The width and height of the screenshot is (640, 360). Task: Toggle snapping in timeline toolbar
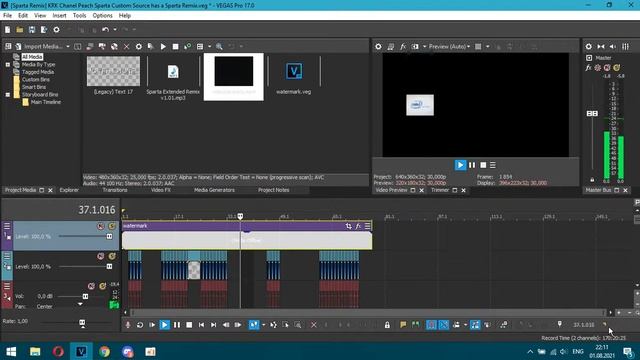pyautogui.click(x=431, y=325)
